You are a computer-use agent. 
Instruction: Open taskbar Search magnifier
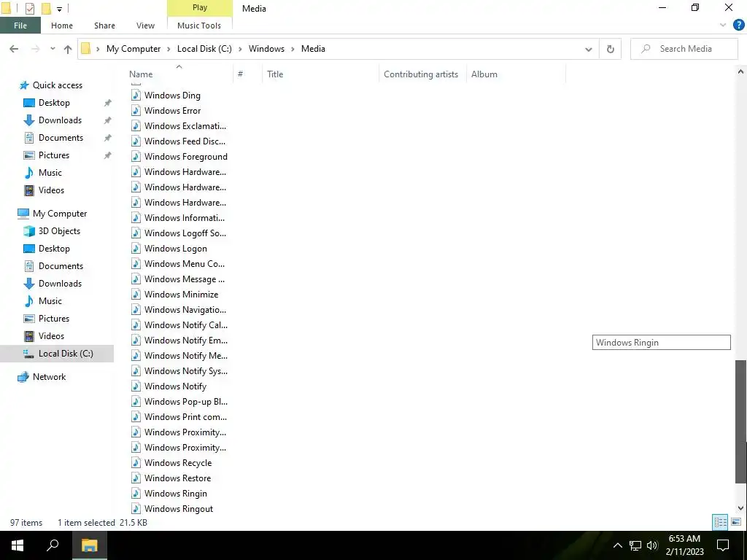click(53, 545)
